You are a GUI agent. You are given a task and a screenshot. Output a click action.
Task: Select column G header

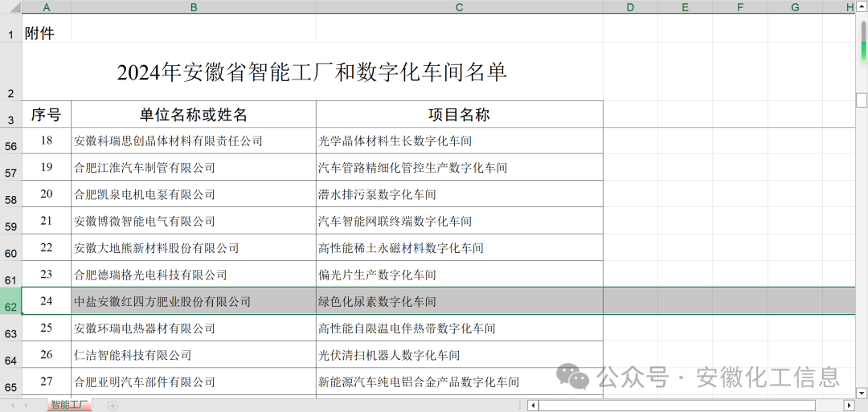795,6
